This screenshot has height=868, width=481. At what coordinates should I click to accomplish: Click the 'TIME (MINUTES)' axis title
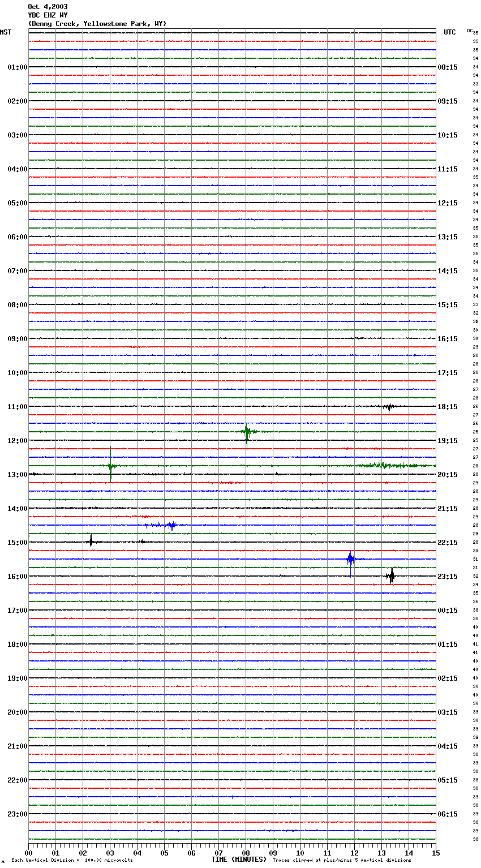[239, 860]
